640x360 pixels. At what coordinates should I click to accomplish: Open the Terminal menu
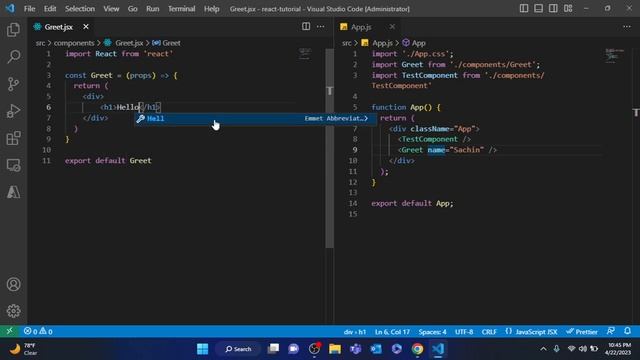click(x=181, y=9)
